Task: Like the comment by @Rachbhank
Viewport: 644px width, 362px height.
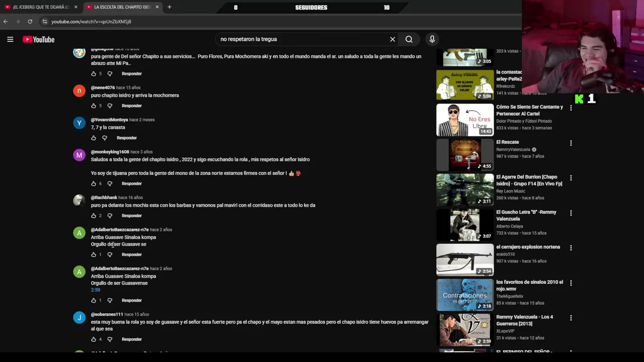Action: (94, 216)
